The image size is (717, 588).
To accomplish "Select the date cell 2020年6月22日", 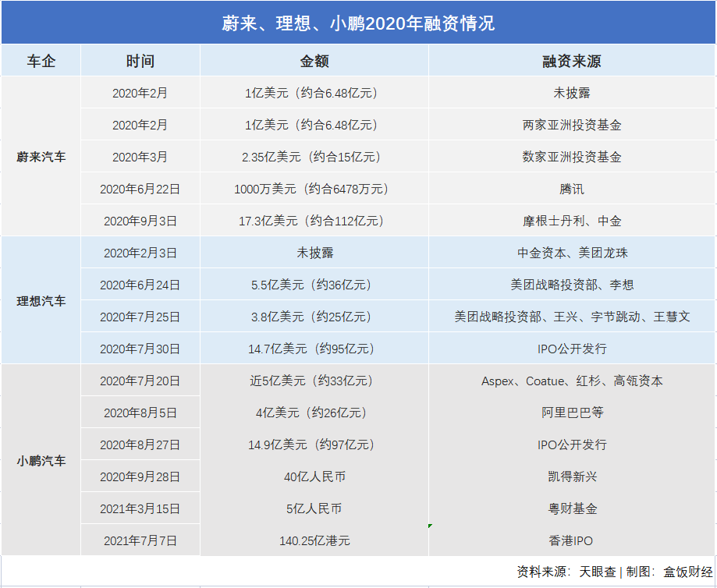I will tap(140, 189).
